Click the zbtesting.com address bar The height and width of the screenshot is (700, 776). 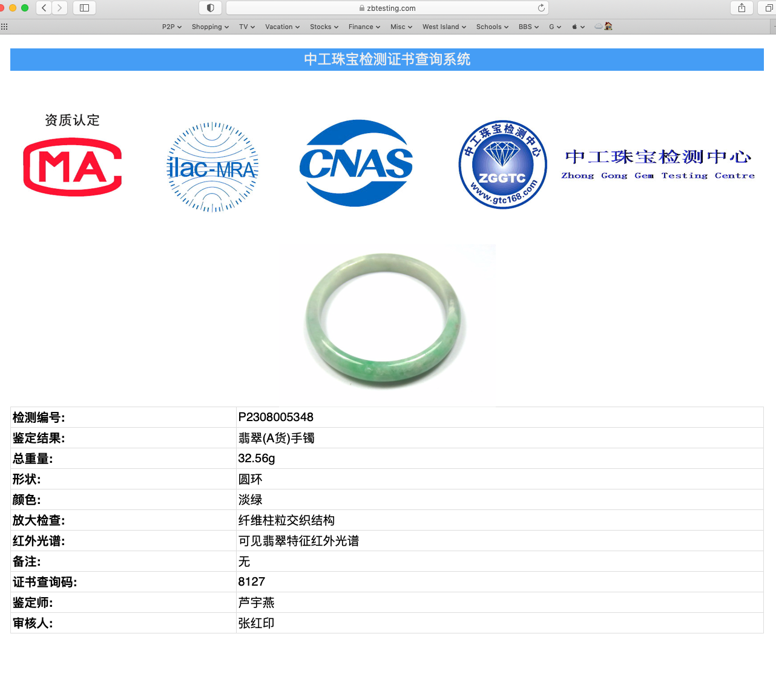coord(387,8)
